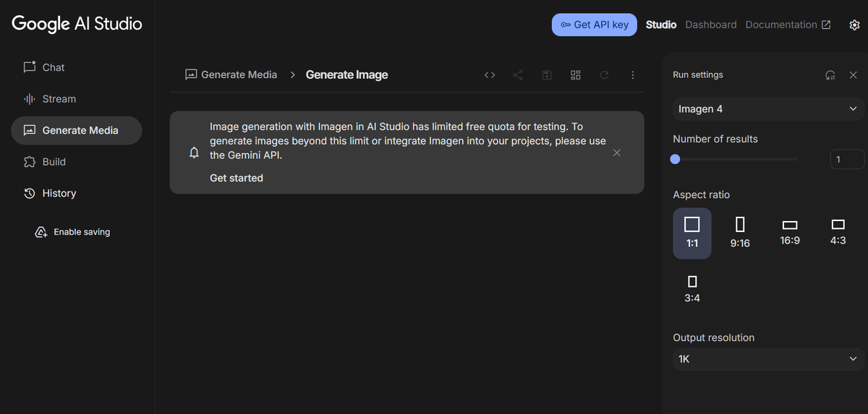Select the 16:9 aspect ratio
The height and width of the screenshot is (414, 868).
point(790,233)
